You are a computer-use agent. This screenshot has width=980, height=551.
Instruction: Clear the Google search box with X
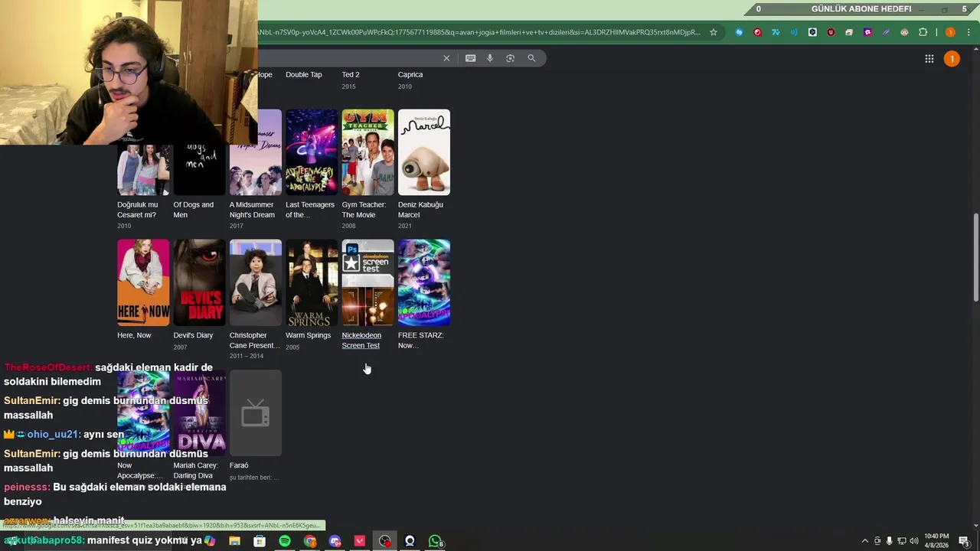[x=446, y=58]
